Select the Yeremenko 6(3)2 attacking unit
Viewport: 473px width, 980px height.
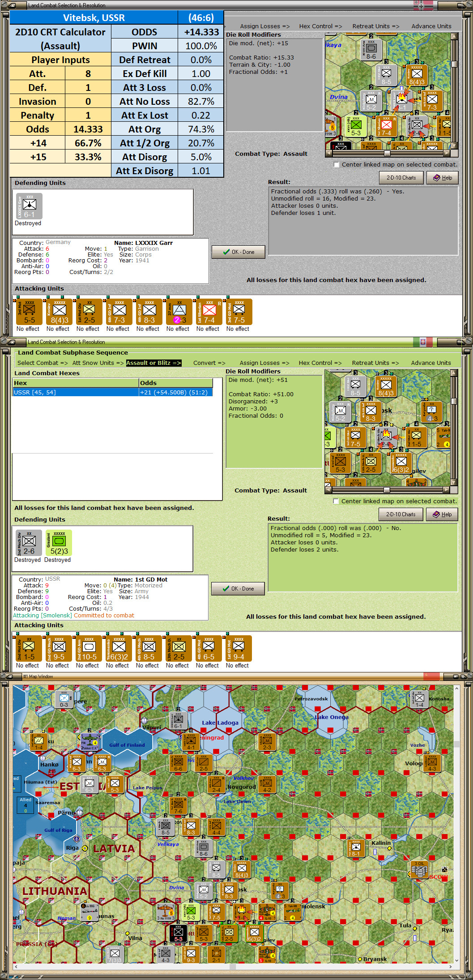pyautogui.click(x=118, y=648)
